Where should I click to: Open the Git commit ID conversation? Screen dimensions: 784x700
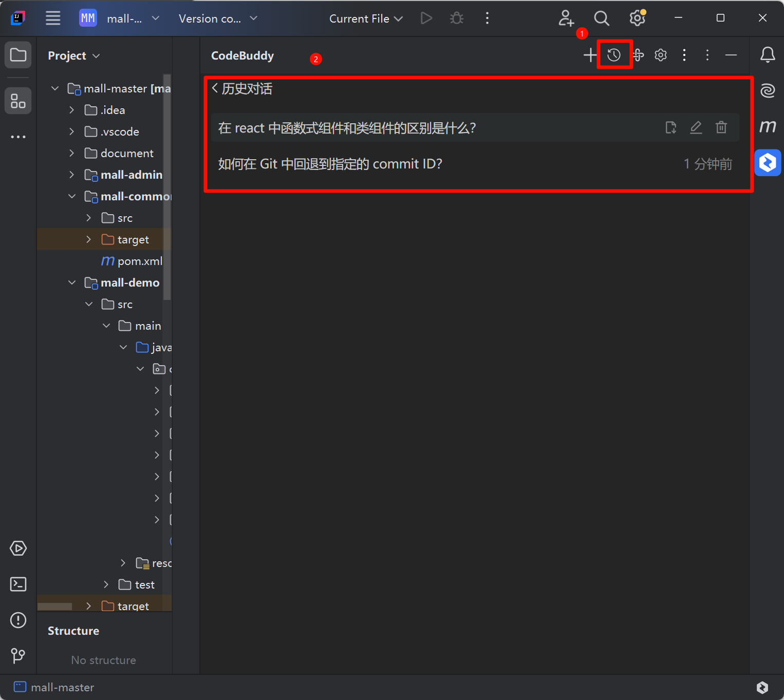pyautogui.click(x=330, y=164)
